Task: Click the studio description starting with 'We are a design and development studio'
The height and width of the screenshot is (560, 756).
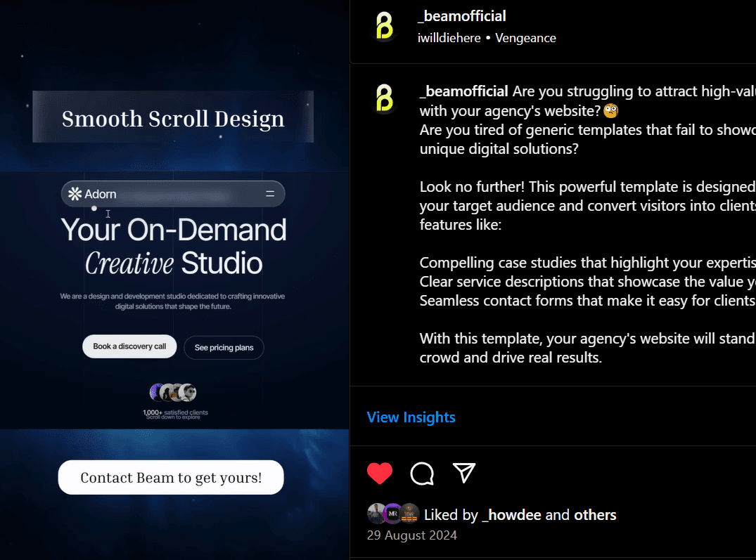Action: pos(172,301)
